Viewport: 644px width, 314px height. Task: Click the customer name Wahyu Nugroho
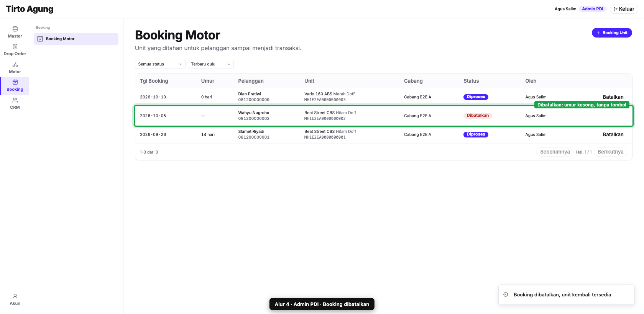click(x=254, y=113)
